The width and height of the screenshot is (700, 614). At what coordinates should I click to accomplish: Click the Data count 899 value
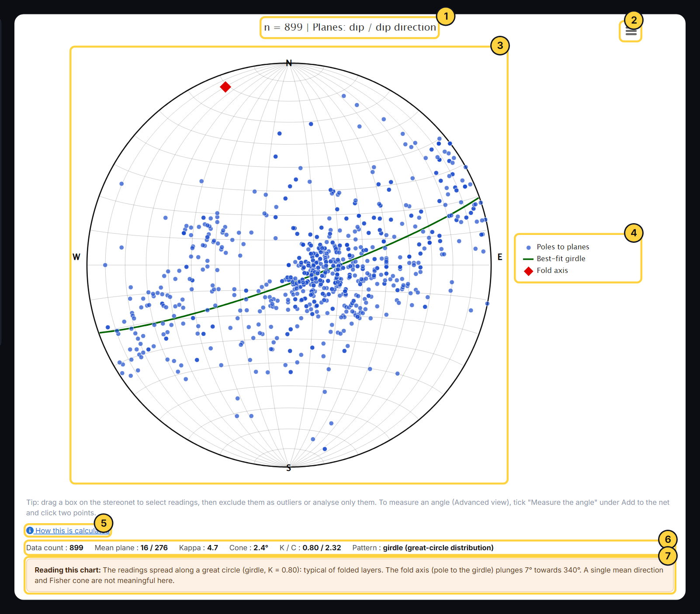[76, 548]
